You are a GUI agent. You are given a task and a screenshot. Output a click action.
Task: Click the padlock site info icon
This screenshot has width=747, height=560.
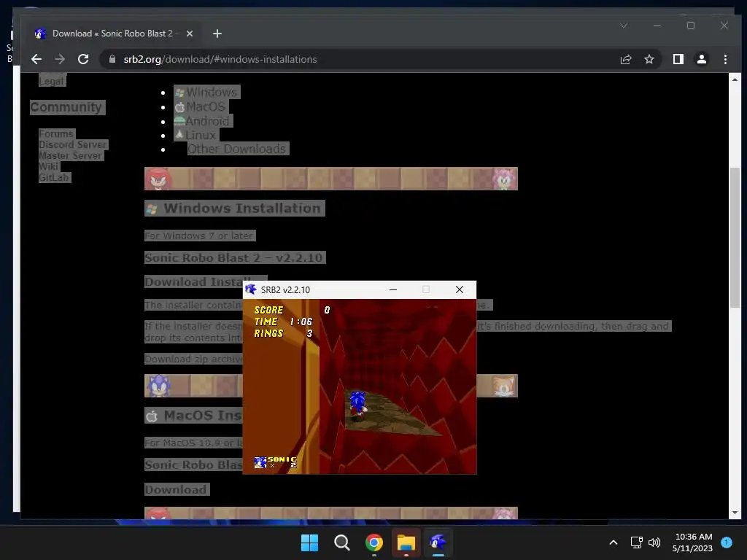112,59
